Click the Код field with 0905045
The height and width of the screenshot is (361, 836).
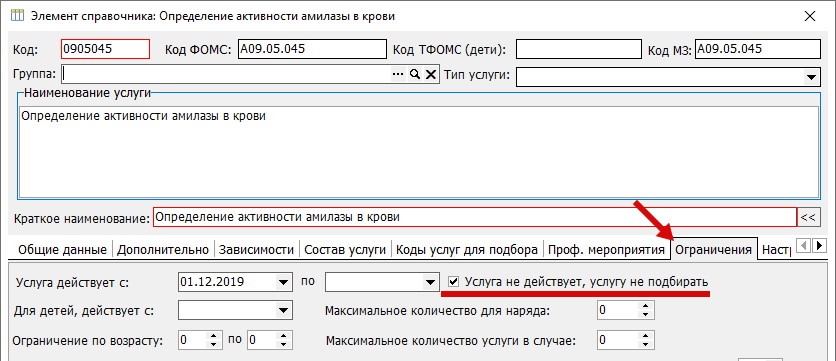click(106, 49)
